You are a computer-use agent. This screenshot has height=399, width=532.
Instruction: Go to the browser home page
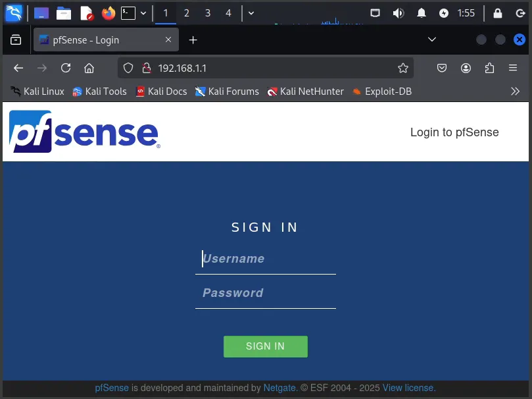coord(89,68)
